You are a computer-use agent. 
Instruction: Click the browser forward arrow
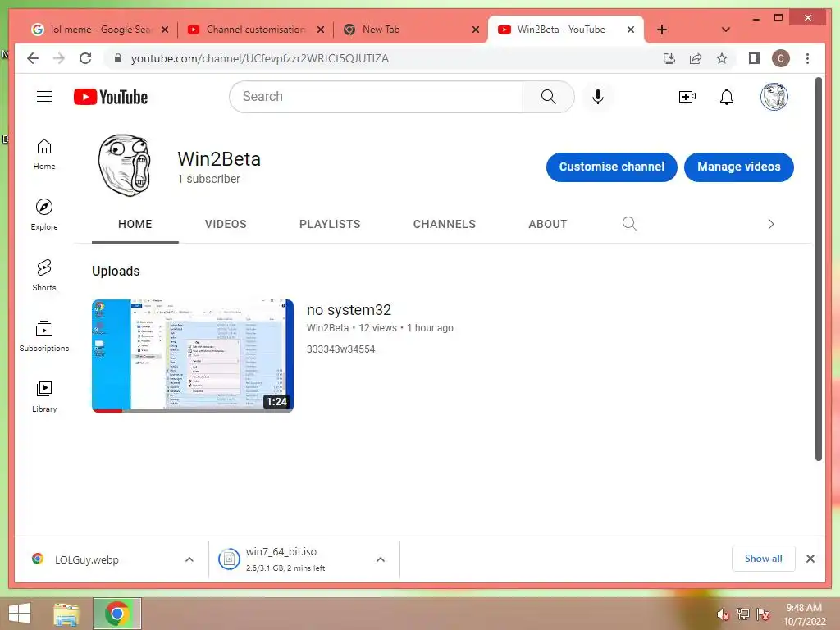pos(59,58)
